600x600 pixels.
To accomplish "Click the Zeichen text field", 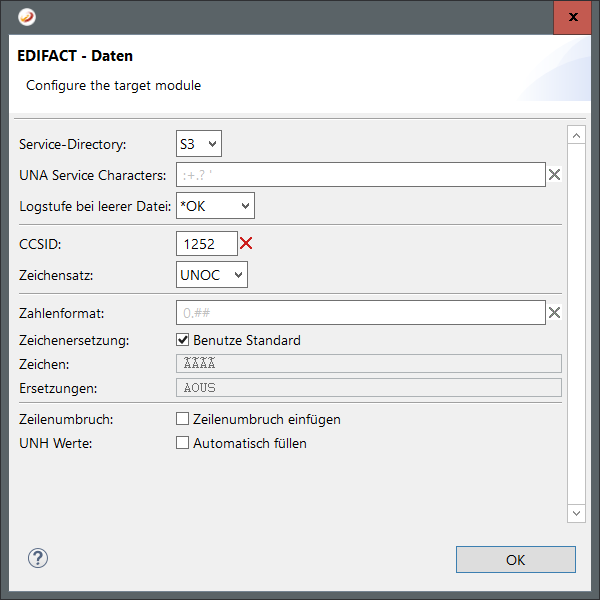I will tap(368, 364).
